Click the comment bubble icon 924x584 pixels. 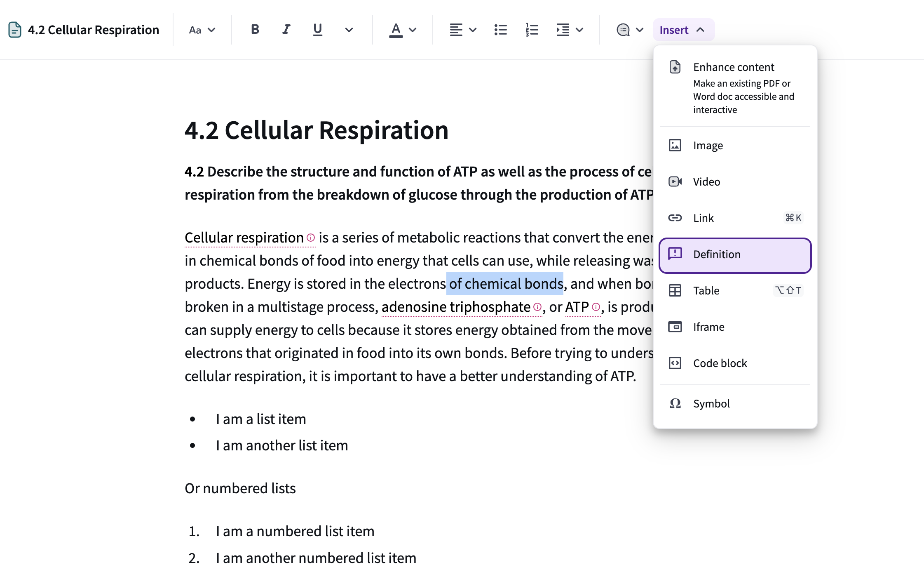[x=623, y=30]
